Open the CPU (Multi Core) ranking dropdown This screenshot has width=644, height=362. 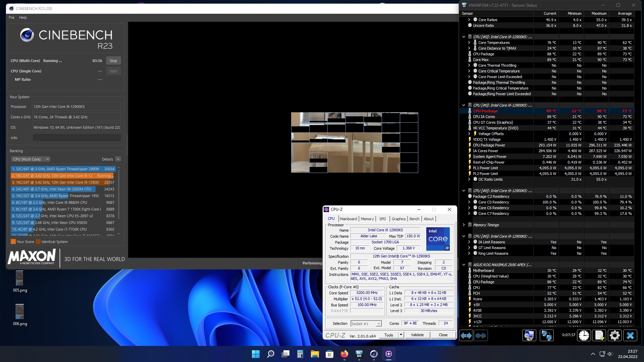31,159
